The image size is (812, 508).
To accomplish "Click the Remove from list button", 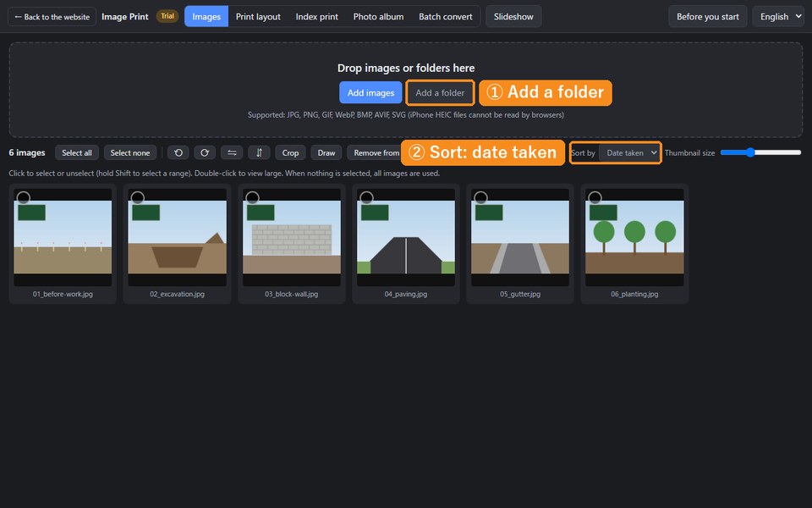I will point(376,152).
